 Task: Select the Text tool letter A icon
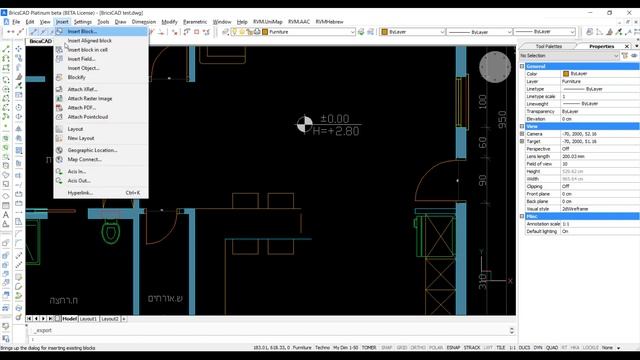coord(6,215)
